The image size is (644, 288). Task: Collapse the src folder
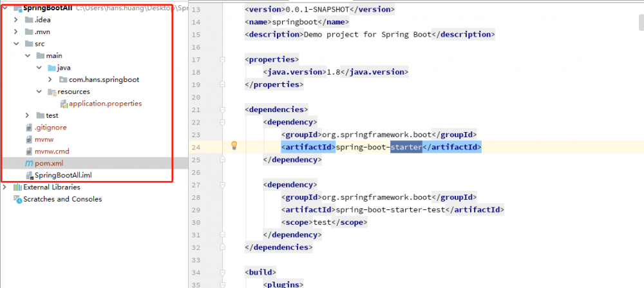coord(16,44)
